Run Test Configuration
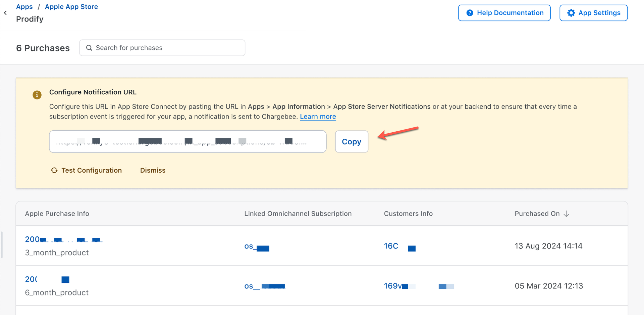The image size is (644, 315). tap(91, 170)
